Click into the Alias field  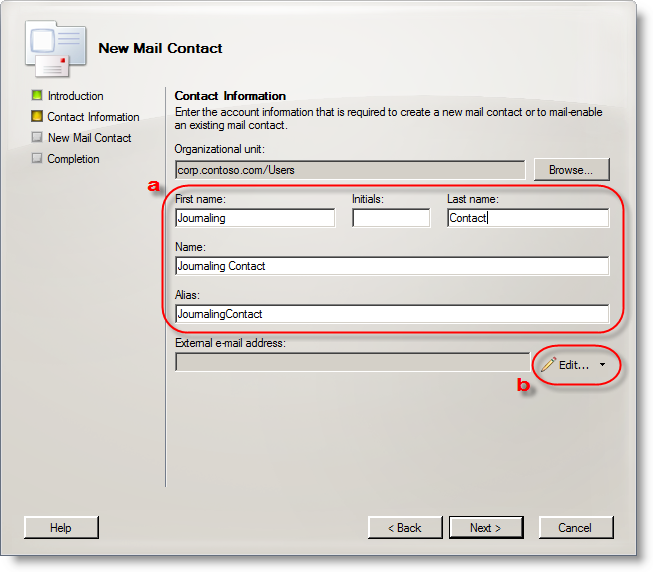point(392,313)
